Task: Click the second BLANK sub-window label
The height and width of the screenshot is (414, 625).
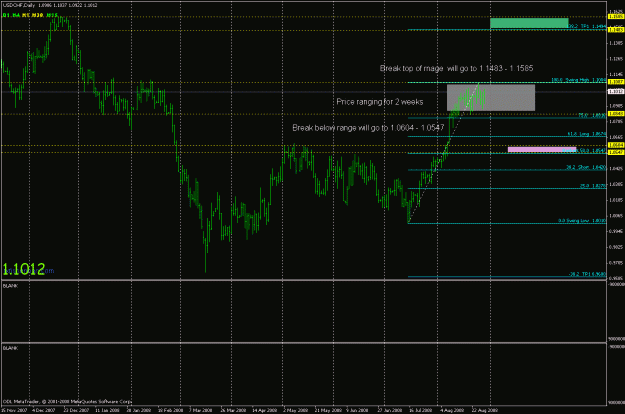Action: tap(10, 348)
